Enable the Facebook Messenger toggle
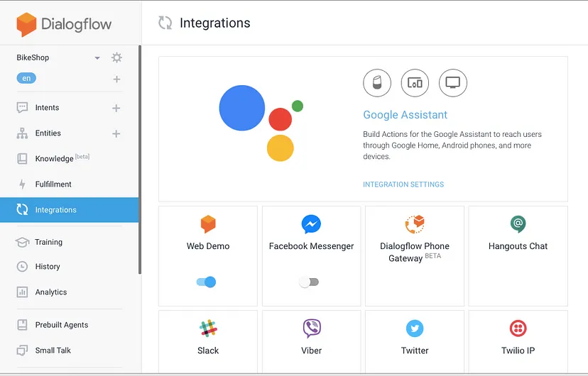 (309, 282)
